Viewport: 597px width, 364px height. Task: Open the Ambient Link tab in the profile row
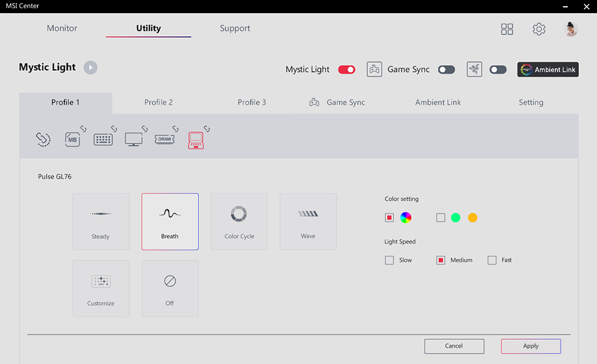438,102
